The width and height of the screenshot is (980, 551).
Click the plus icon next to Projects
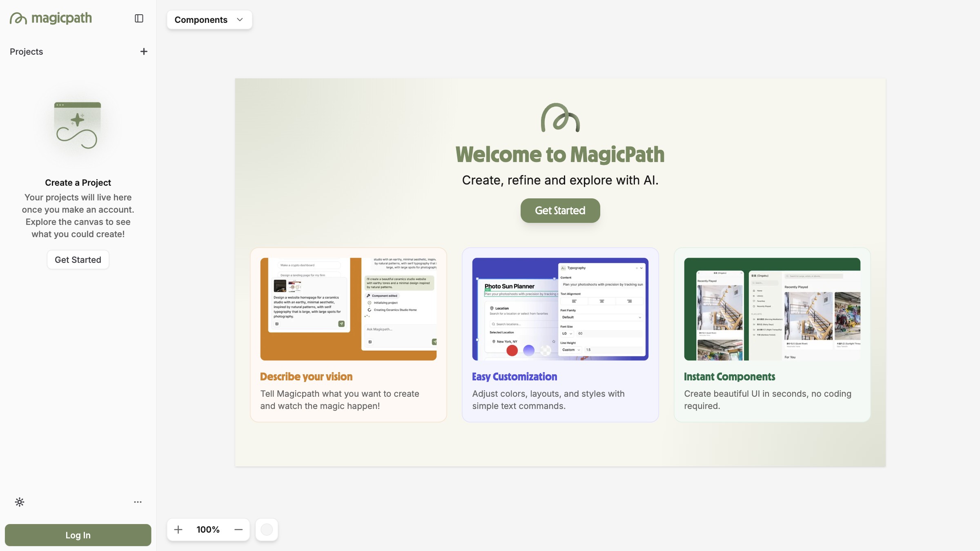pos(144,51)
